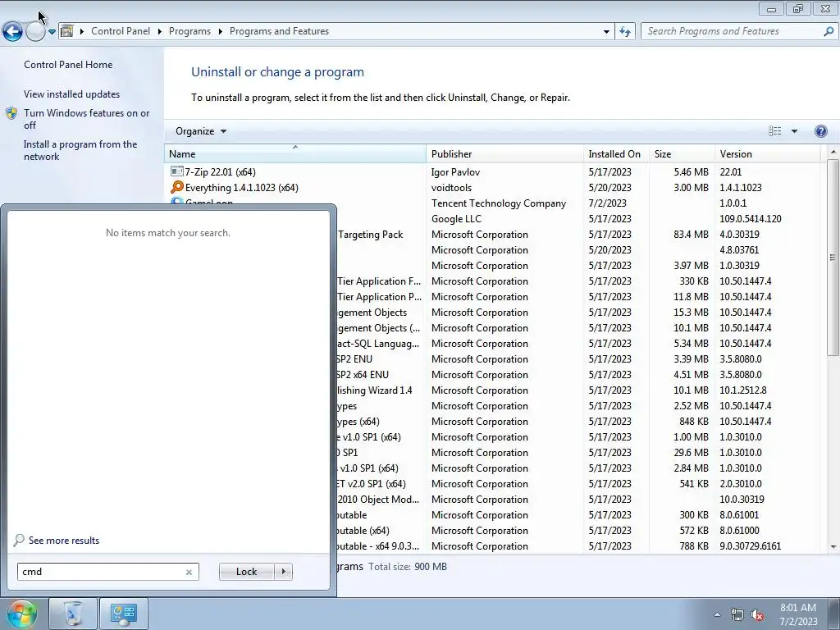This screenshot has width=840, height=630.
Task: Click the shield icon beside Windows features
Action: (x=11, y=113)
